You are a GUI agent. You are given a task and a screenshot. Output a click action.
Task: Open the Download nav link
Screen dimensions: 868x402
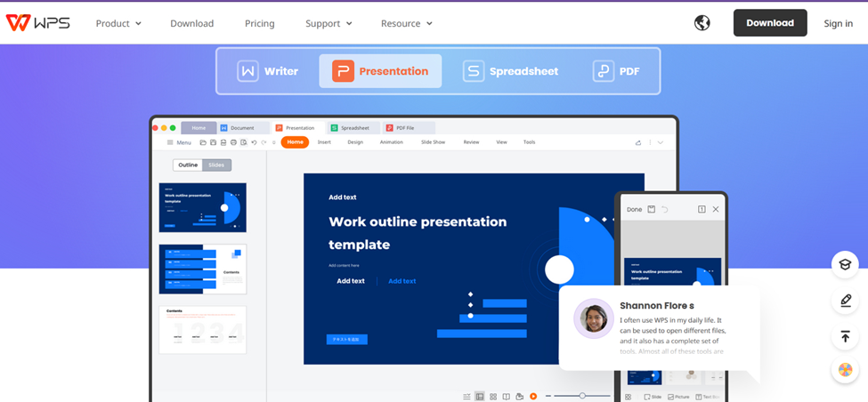(191, 23)
